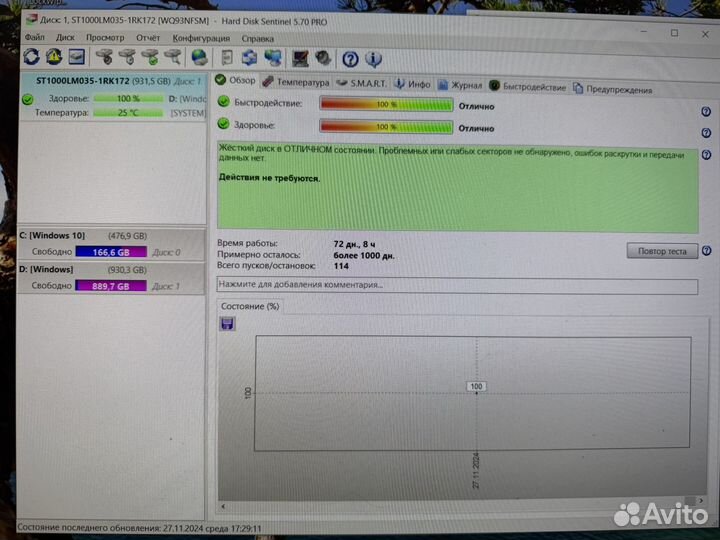Screen dimensions: 720x540
Task: Click the disk panel toolbar icon
Action: pos(76,57)
